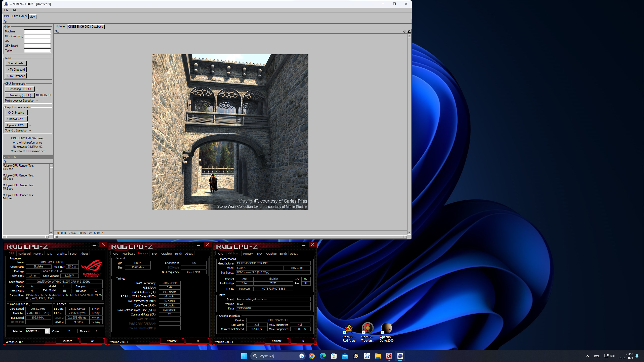Open About tab in the CPU-Z window showing Mainboard
The height and width of the screenshot is (362, 644).
tap(294, 254)
